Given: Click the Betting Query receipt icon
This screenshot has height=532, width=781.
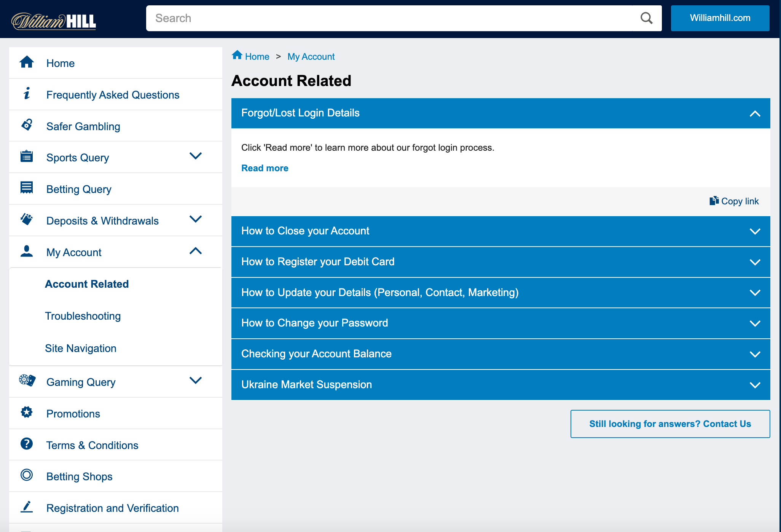Looking at the screenshot, I should [27, 188].
